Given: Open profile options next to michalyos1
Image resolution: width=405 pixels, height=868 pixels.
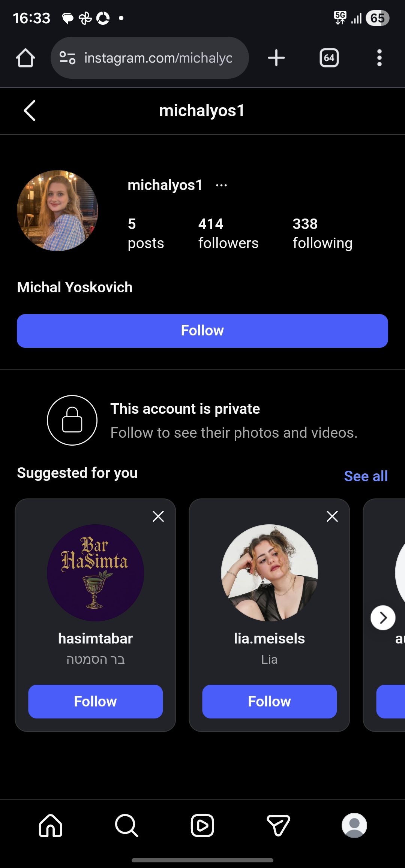Looking at the screenshot, I should click(221, 186).
